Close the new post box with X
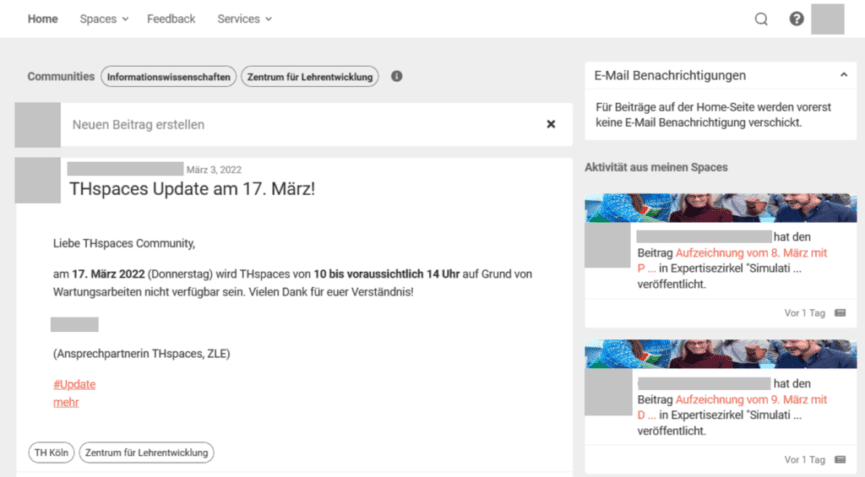The width and height of the screenshot is (865, 477). (x=551, y=124)
